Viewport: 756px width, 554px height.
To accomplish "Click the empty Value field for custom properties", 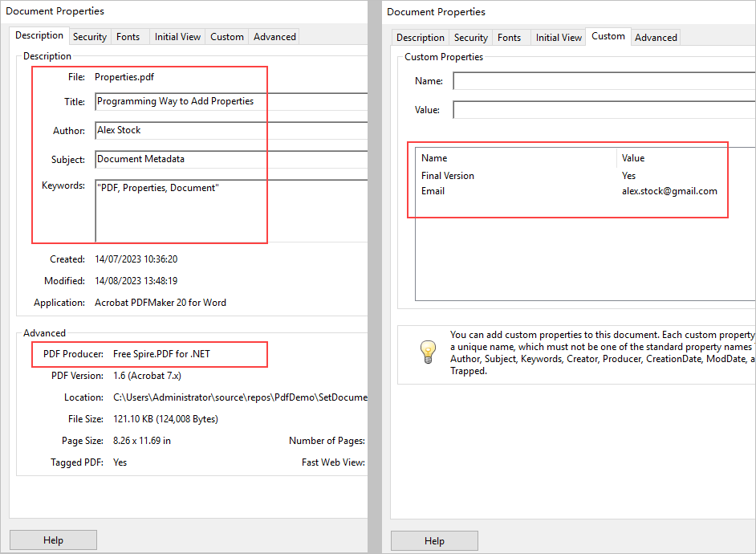I will point(602,108).
